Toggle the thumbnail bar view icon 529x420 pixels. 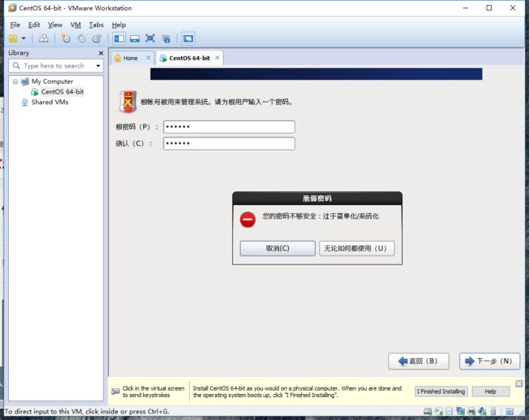coord(134,38)
